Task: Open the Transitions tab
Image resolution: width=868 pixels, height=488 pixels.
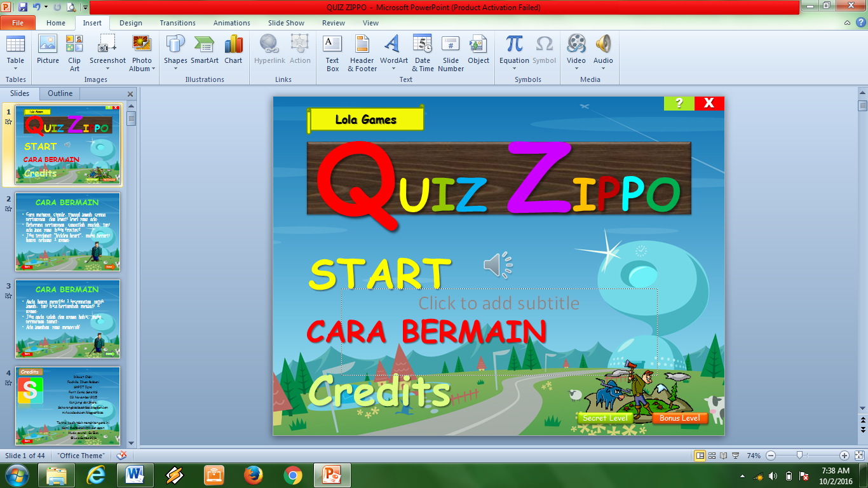Action: click(178, 23)
